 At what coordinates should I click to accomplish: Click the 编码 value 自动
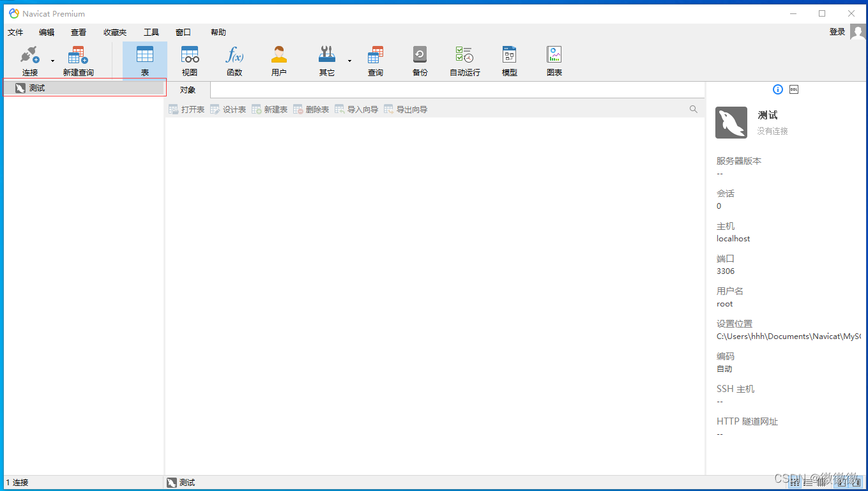click(724, 369)
